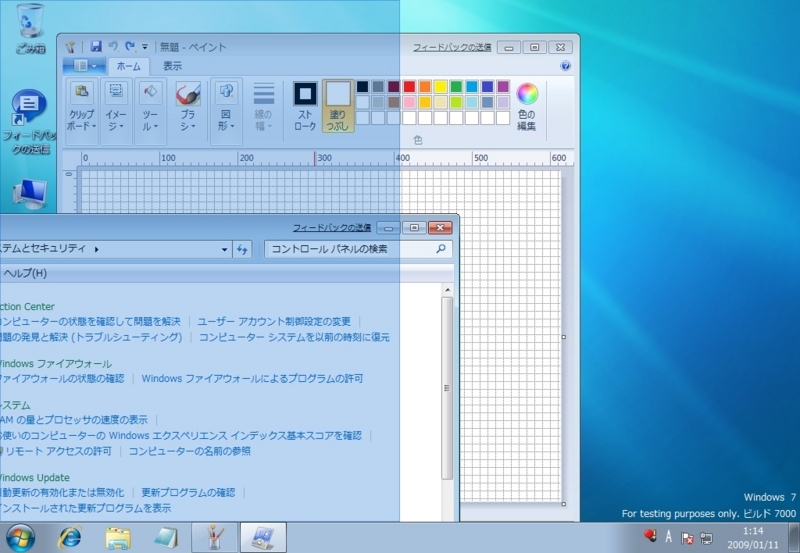Screen dimensions: 800x553
Task: Open the ヘルプ(H) menu
Action: (25, 273)
